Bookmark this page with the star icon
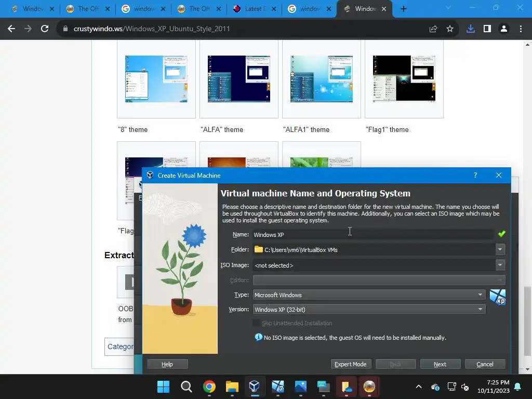 point(450,29)
